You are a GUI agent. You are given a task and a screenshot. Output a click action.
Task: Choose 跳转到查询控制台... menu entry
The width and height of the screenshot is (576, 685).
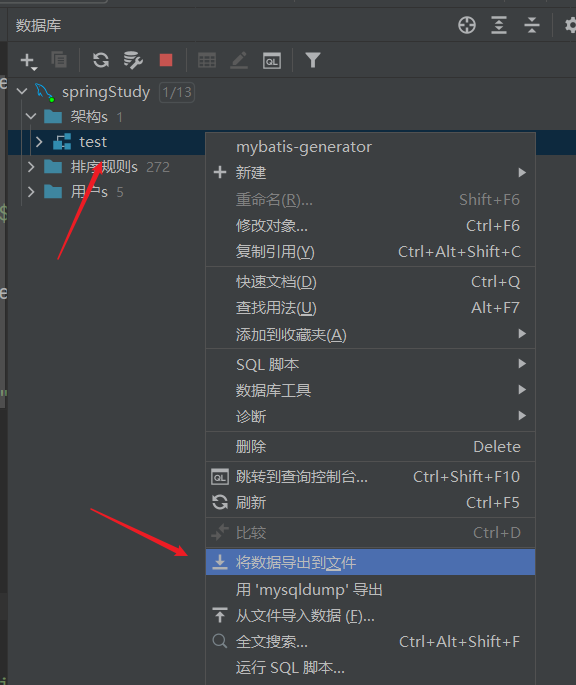point(370,477)
